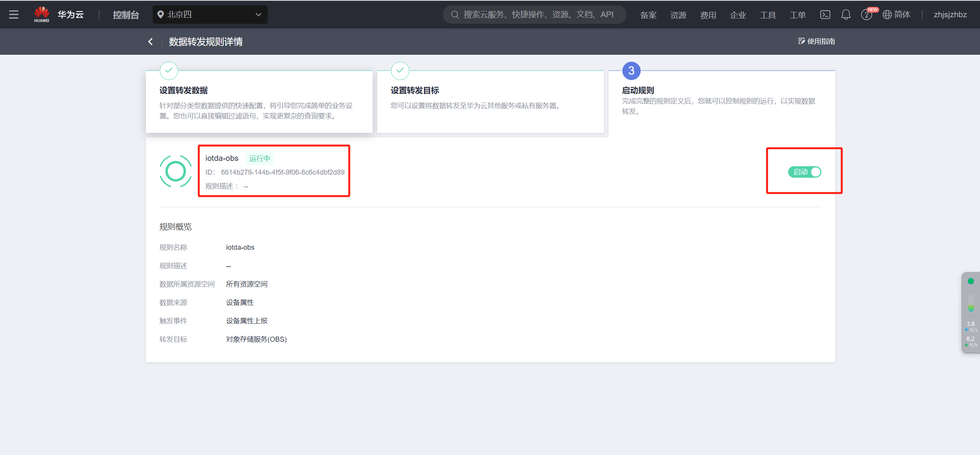Select the 设置转发目标 step card

(490, 101)
